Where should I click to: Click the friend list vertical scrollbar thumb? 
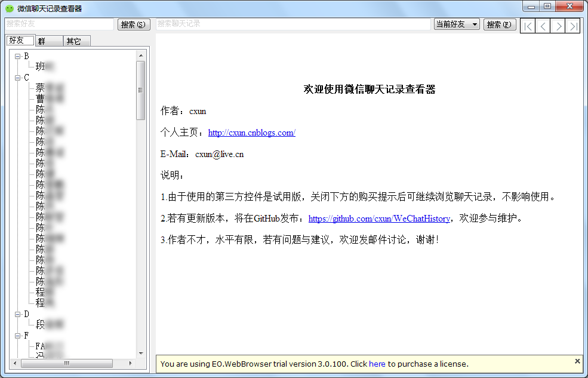(x=141, y=90)
